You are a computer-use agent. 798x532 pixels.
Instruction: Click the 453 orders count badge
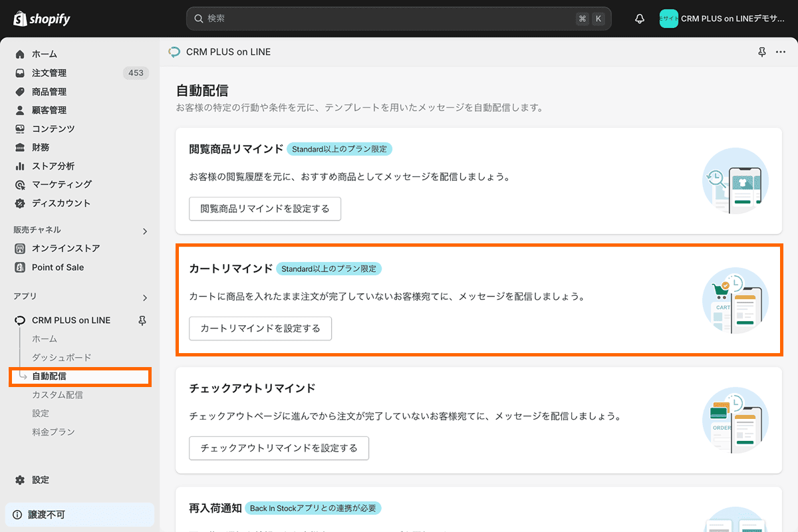136,73
